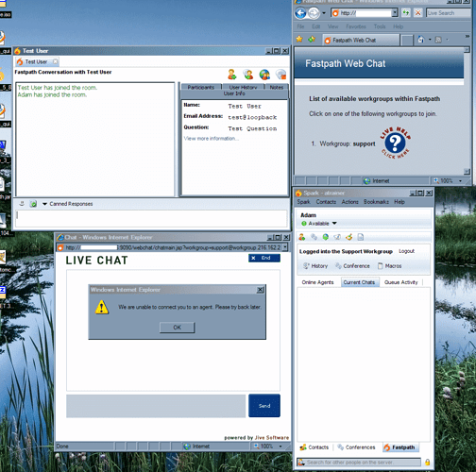Close the Test User chat tab

tap(55, 61)
